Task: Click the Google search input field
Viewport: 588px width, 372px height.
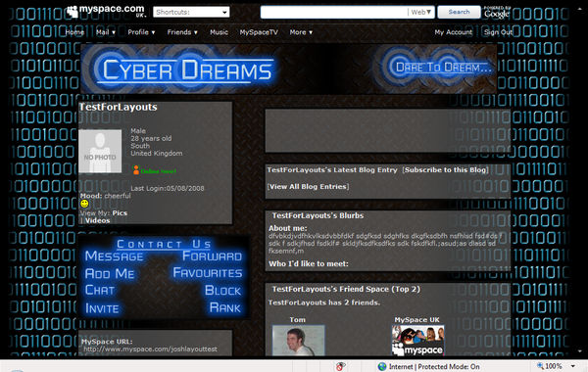Action: point(333,12)
